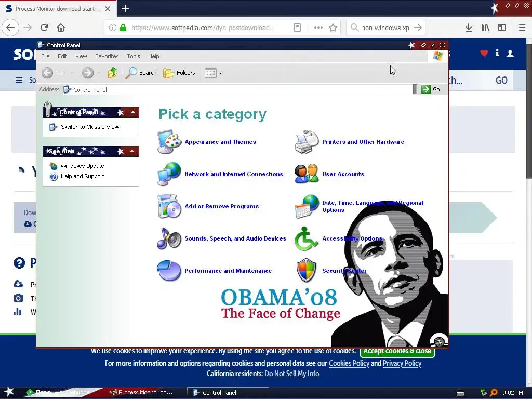Open Softpedia hamburger menu icon
This screenshot has width=532, height=399.
[19, 81]
